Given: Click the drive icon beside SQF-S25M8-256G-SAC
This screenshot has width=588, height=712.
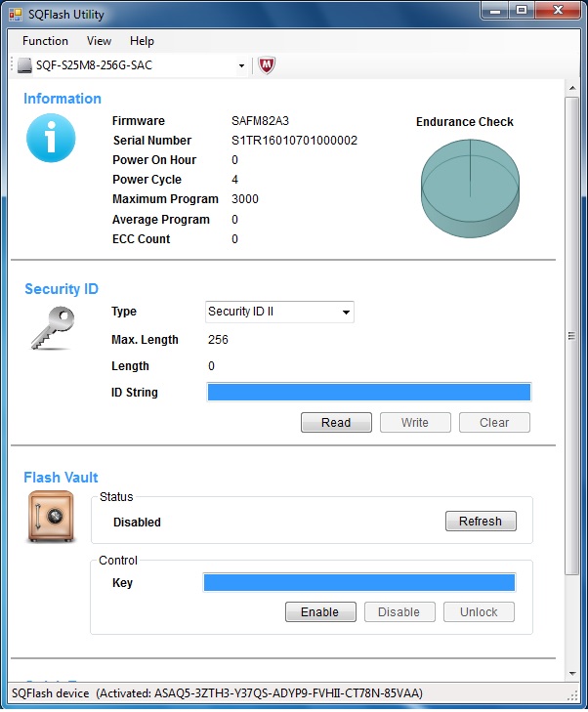Looking at the screenshot, I should point(25,65).
